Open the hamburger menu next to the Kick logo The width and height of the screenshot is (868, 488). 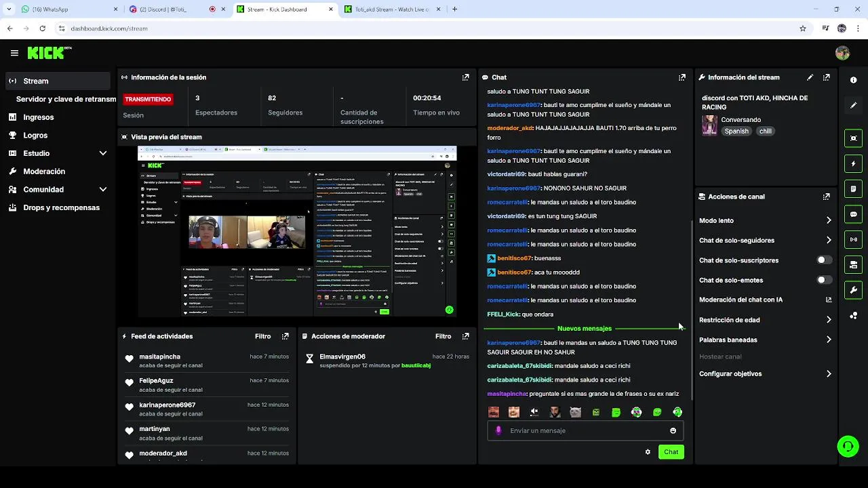pos(14,53)
